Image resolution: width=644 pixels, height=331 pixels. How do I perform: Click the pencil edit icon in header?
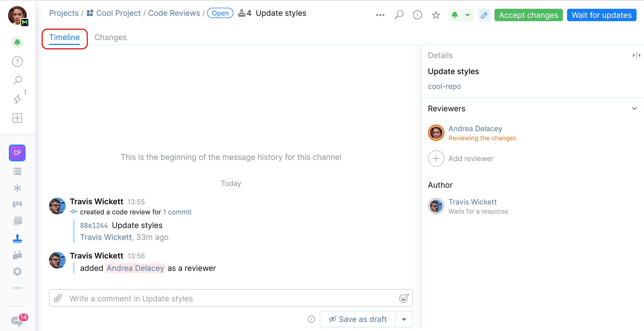[x=484, y=15]
